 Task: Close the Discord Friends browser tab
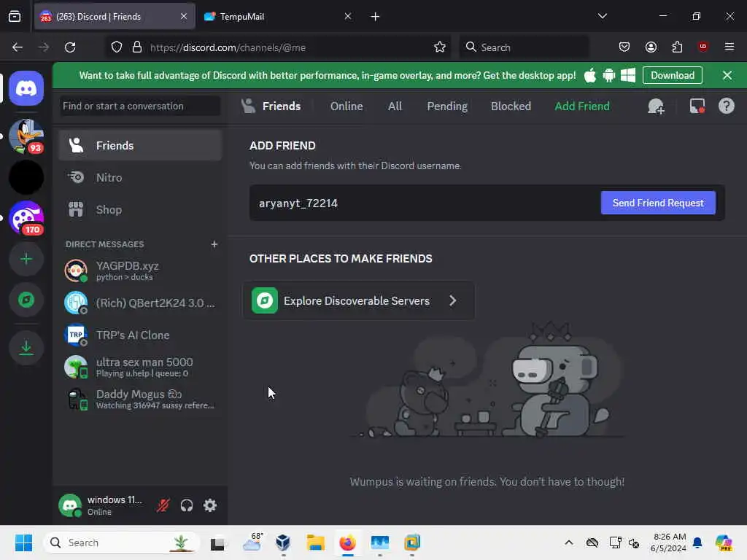(x=184, y=17)
